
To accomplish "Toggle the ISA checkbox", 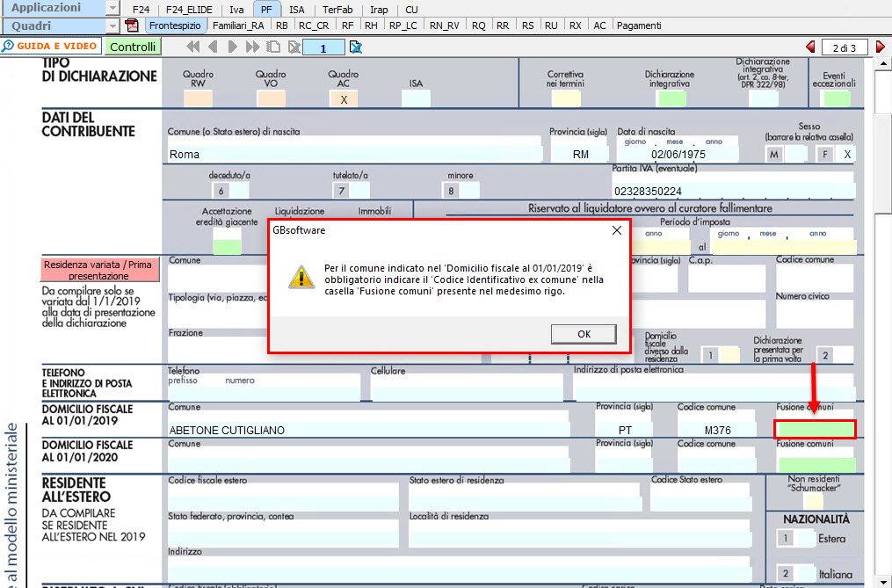I will [416, 99].
